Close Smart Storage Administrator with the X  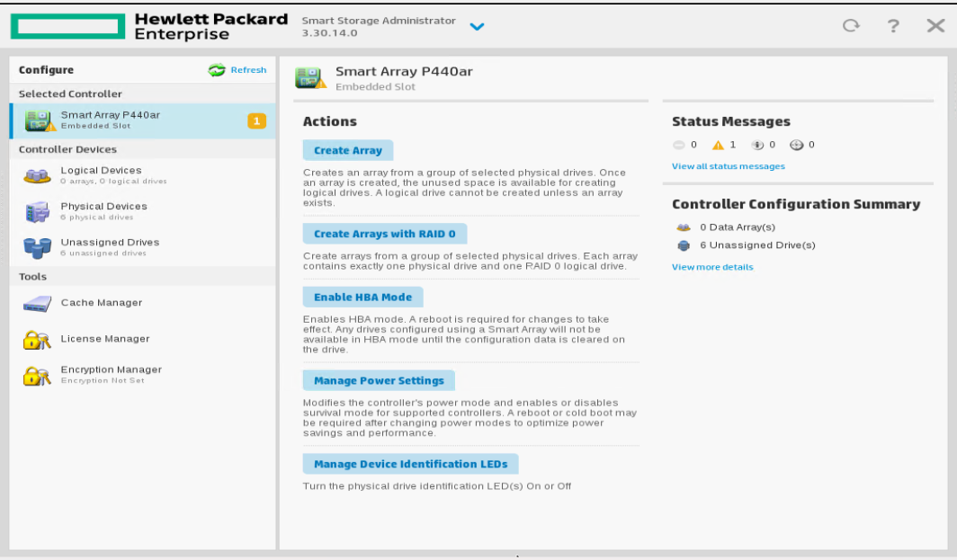point(935,26)
